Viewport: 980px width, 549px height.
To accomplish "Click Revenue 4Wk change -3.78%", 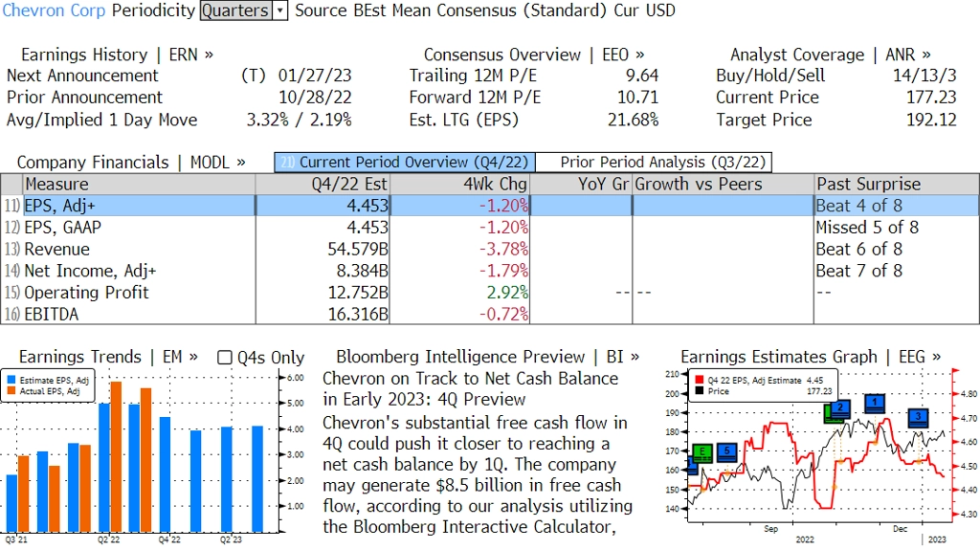I will point(503,250).
